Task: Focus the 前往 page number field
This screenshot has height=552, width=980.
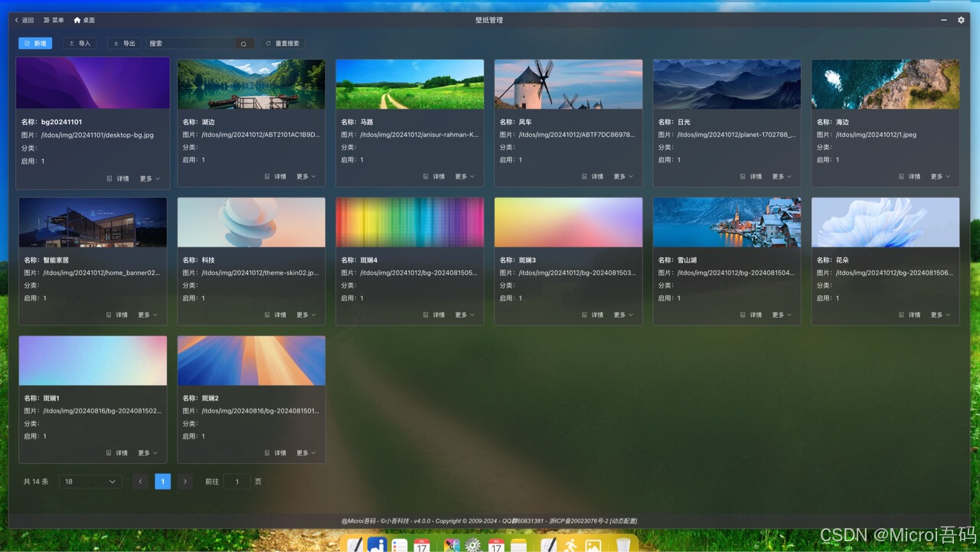Action: [x=237, y=482]
